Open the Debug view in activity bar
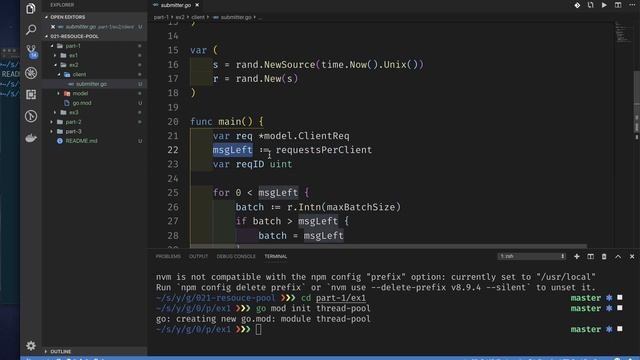This screenshot has height=360, width=640. tap(31, 73)
